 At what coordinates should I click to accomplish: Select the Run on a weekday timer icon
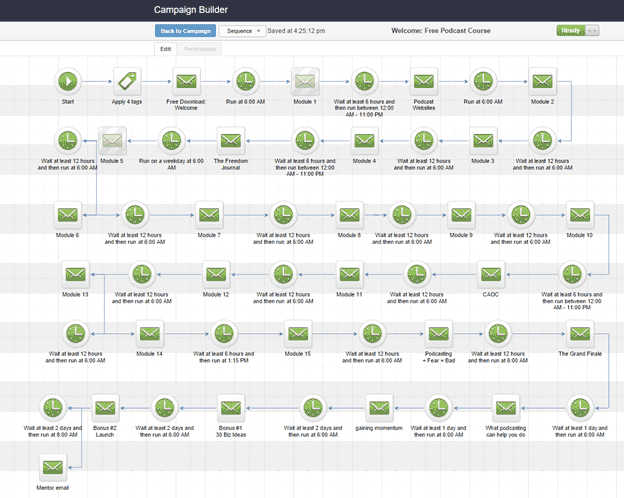pos(172,141)
